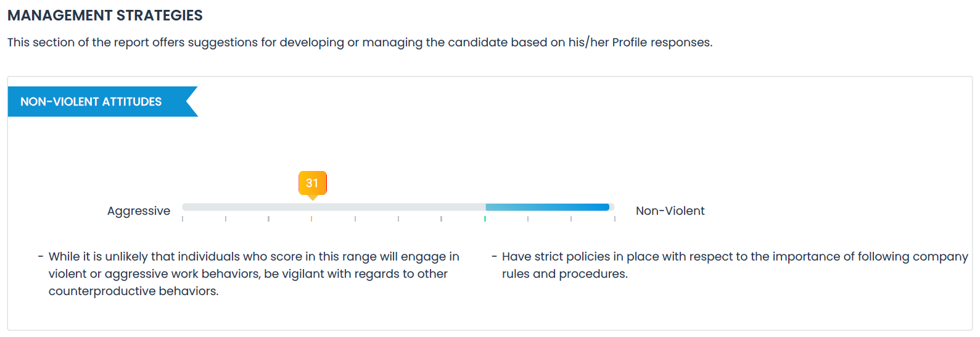Click the section description about Profile responses

click(360, 43)
